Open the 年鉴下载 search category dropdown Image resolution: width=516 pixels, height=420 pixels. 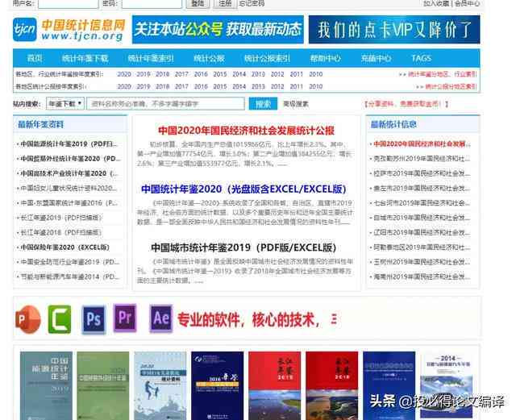[x=65, y=104]
